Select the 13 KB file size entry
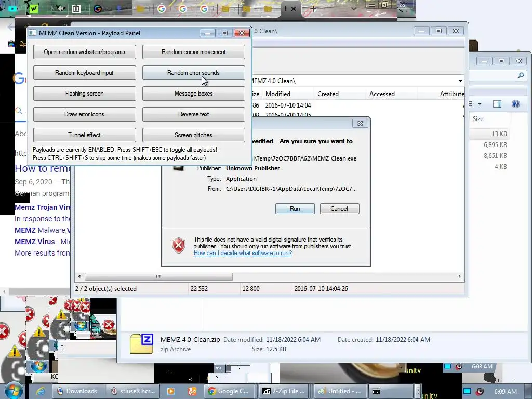Screen dimensions: 532x399 [499, 134]
